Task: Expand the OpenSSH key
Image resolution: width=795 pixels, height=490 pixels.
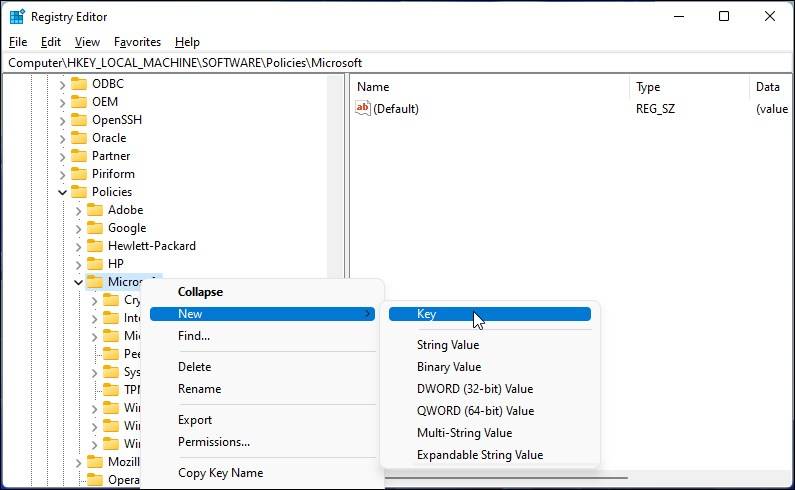Action: 62,120
